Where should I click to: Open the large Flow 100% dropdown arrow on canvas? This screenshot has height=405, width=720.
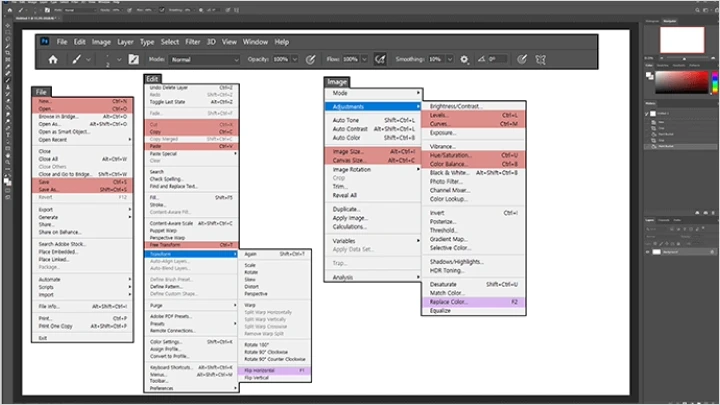[x=364, y=59]
